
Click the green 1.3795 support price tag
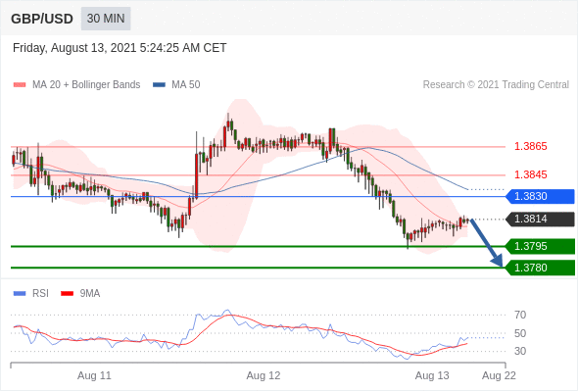pyautogui.click(x=540, y=246)
